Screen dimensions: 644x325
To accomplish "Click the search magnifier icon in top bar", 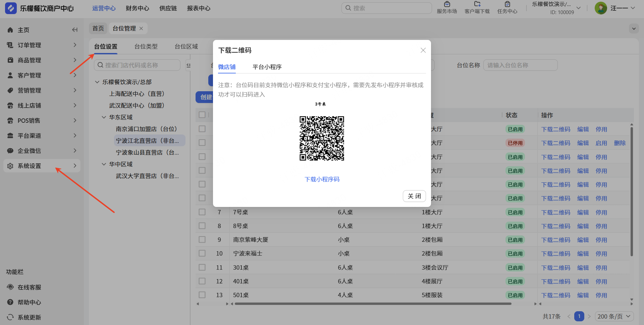I will pos(348,8).
